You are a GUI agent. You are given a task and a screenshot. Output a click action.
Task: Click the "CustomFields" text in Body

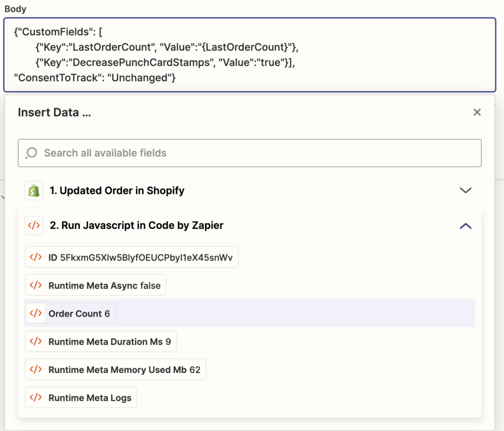[55, 32]
